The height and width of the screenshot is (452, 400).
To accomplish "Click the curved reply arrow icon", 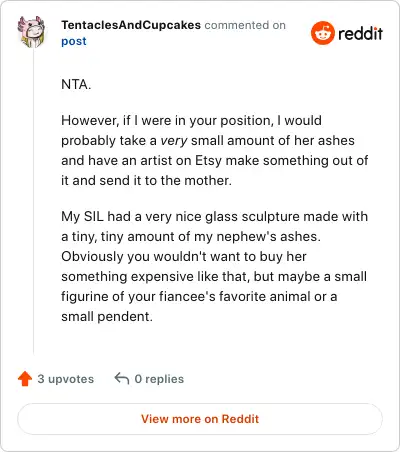I will (122, 379).
